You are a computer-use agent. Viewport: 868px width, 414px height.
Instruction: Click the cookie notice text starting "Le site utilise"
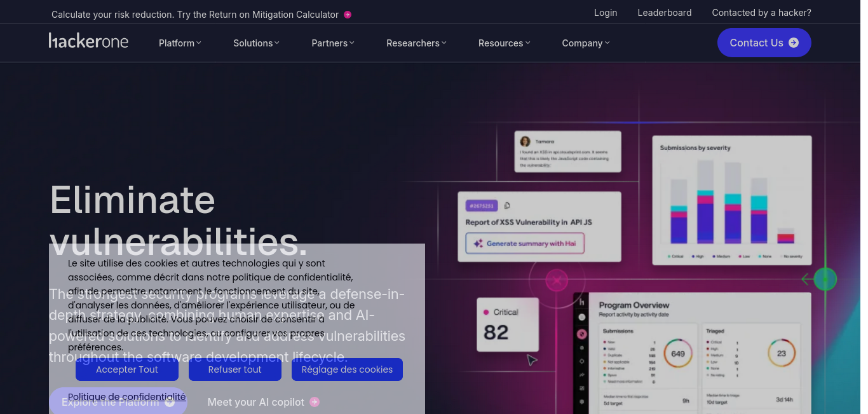point(212,305)
